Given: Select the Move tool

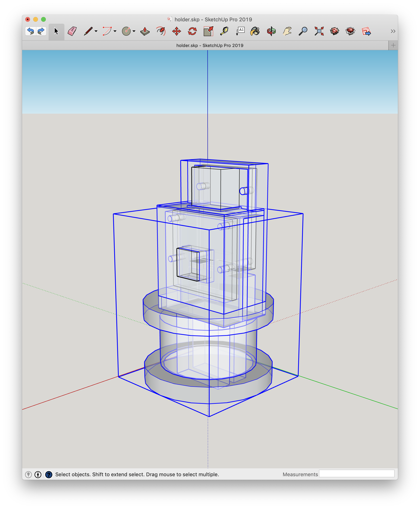Looking at the screenshot, I should (x=177, y=31).
